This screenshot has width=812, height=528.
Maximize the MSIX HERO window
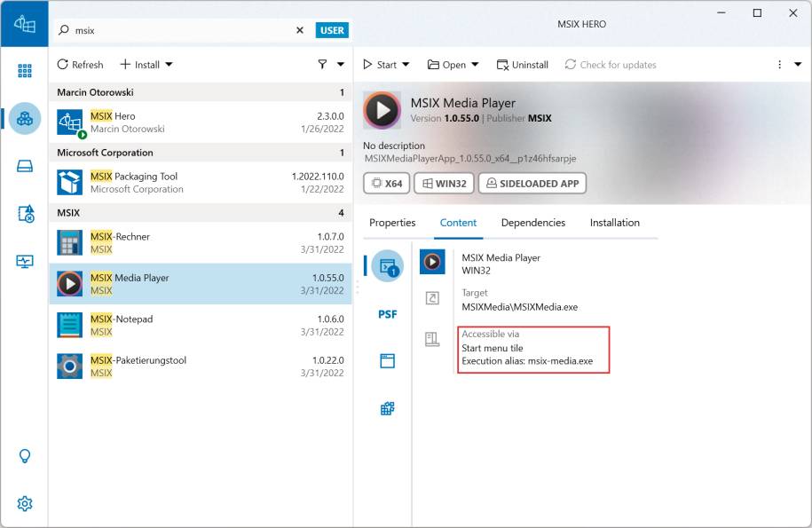pos(757,13)
